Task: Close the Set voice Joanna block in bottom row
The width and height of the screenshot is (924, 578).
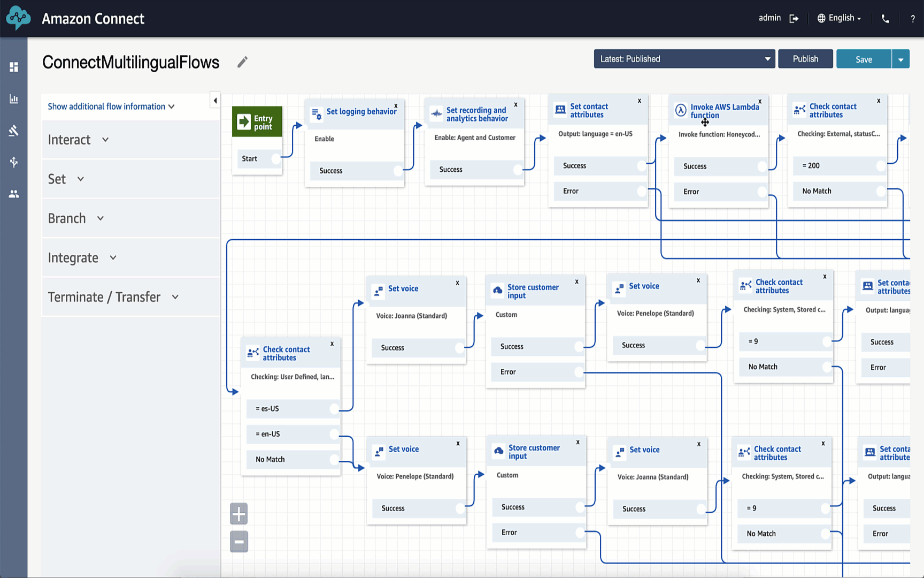Action: (x=699, y=444)
